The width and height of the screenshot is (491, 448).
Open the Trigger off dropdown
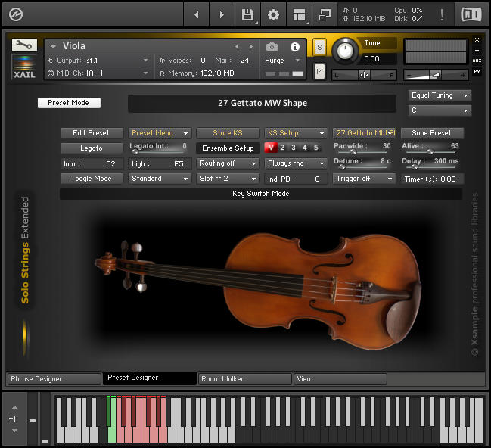(364, 179)
